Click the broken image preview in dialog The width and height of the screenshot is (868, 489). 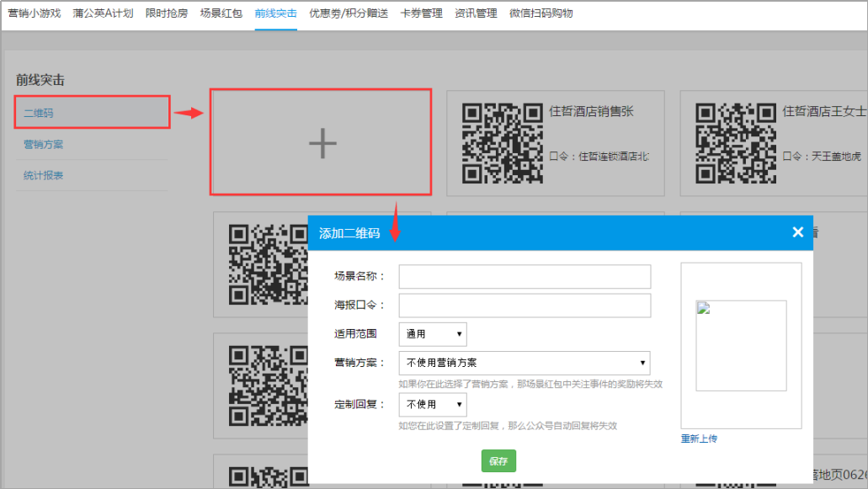pyautogui.click(x=741, y=346)
